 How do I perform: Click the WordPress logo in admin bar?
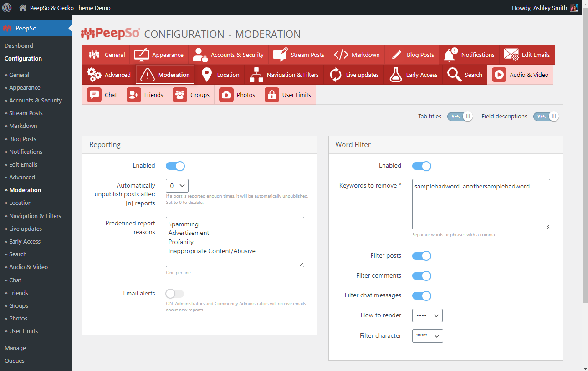(x=7, y=8)
